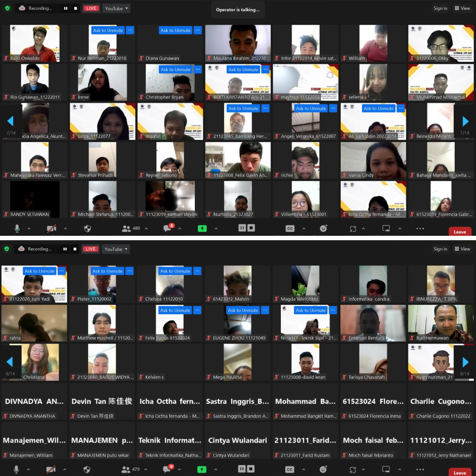Open the YouTube dropdown in the top window

[x=116, y=8]
